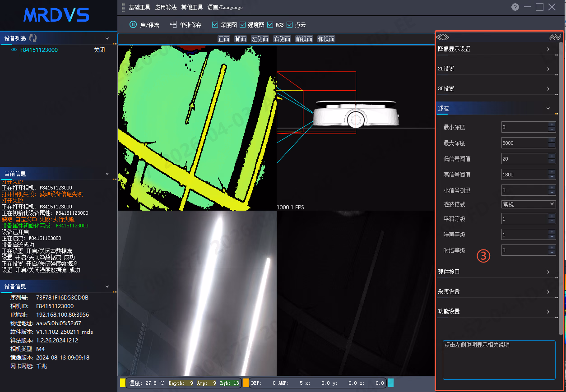The width and height of the screenshot is (566, 392).
Task: Switch point cloud to 正面 view
Action: coord(224,39)
